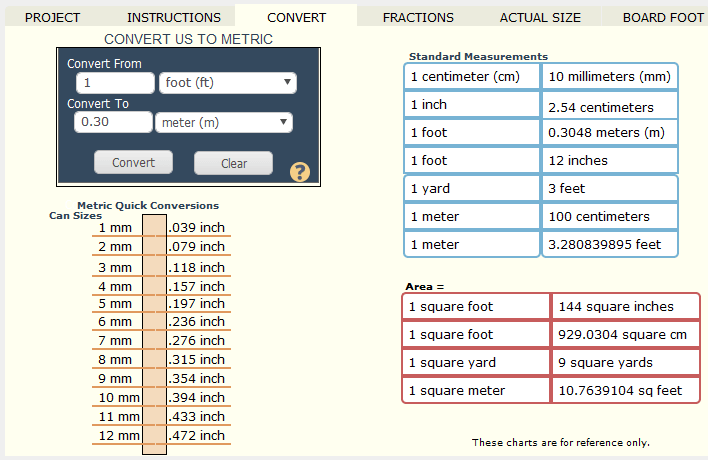
Task: Click the 1 centimeter (cm) cell
Action: point(471,77)
